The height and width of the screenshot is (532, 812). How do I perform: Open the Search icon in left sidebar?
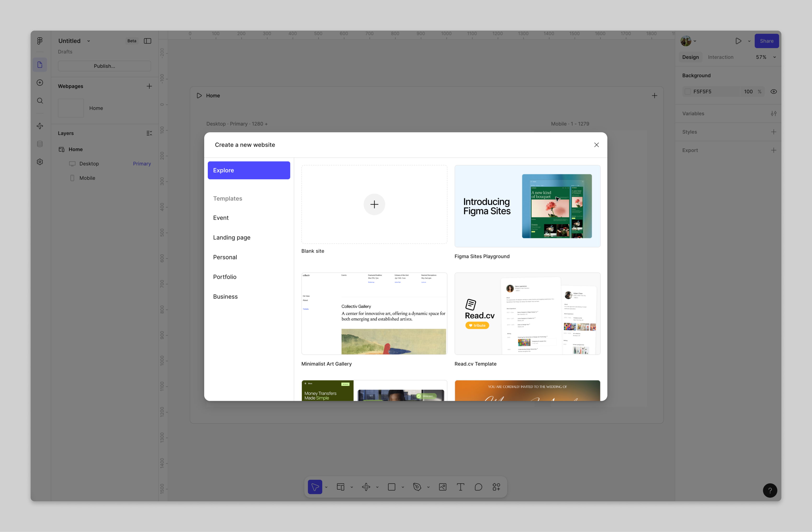pos(40,101)
